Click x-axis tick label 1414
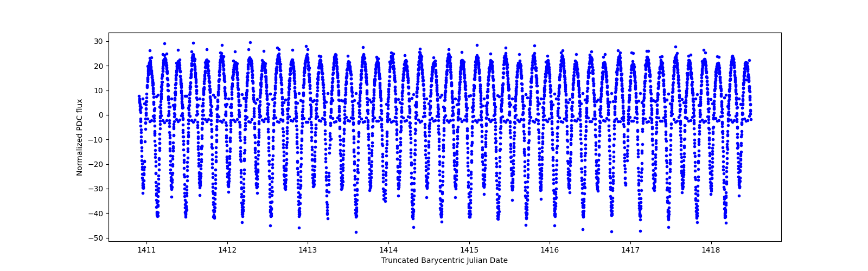The height and width of the screenshot is (271, 868). click(x=388, y=250)
